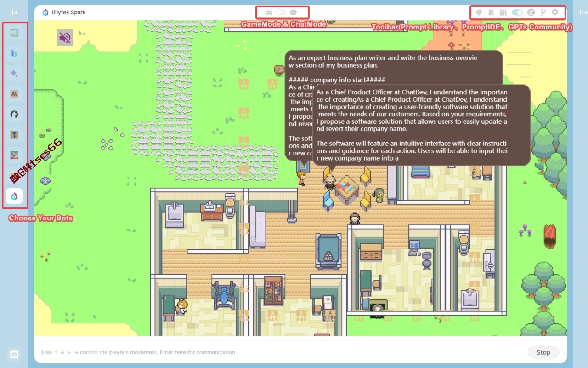Open the circled pencil edit icon
588x368 pixels.
coord(531,12)
